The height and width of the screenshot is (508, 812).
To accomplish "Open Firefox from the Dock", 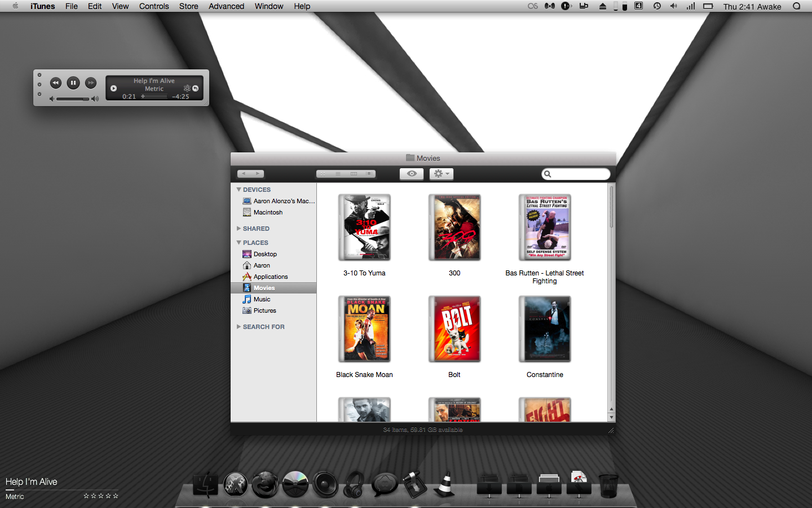I will pyautogui.click(x=265, y=484).
